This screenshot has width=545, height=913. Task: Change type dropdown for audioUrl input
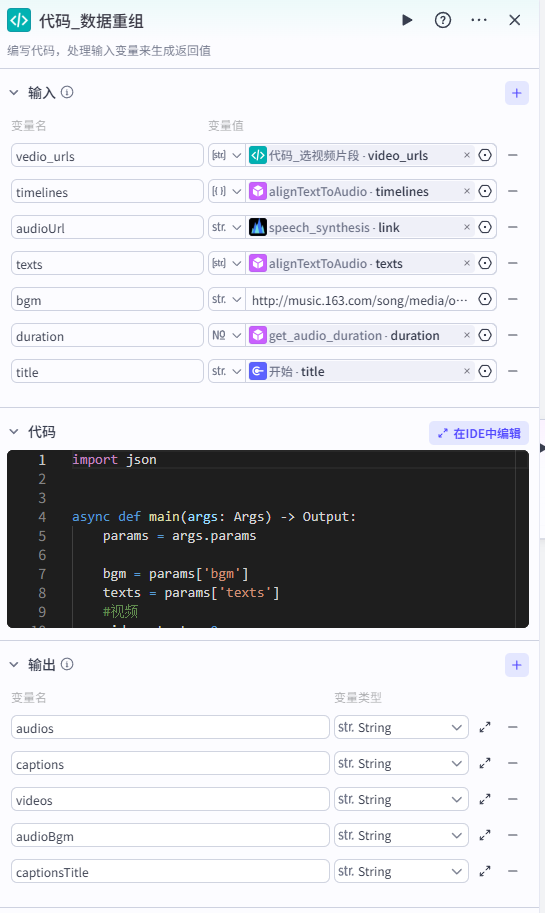coord(227,227)
